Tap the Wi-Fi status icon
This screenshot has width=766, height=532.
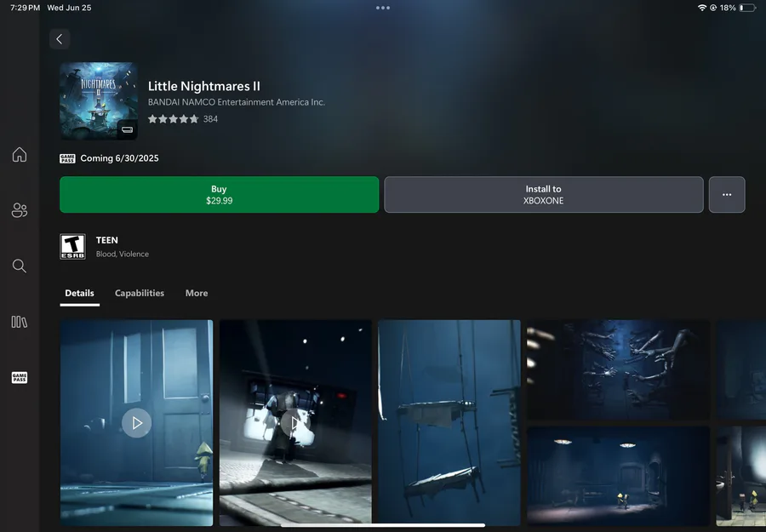click(702, 8)
